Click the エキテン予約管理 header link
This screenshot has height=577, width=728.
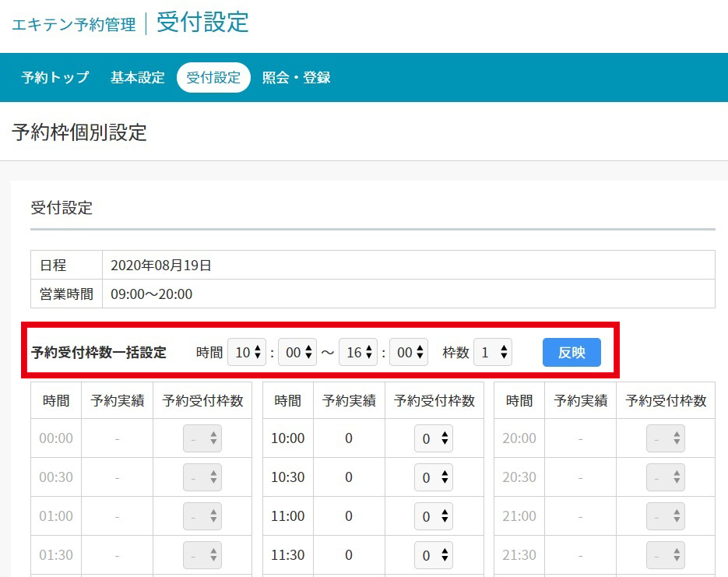coord(73,25)
